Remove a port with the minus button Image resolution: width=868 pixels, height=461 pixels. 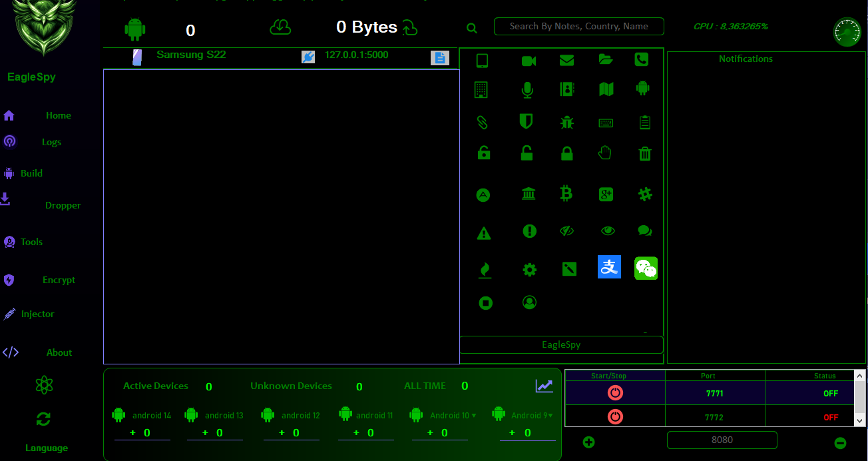click(x=840, y=443)
